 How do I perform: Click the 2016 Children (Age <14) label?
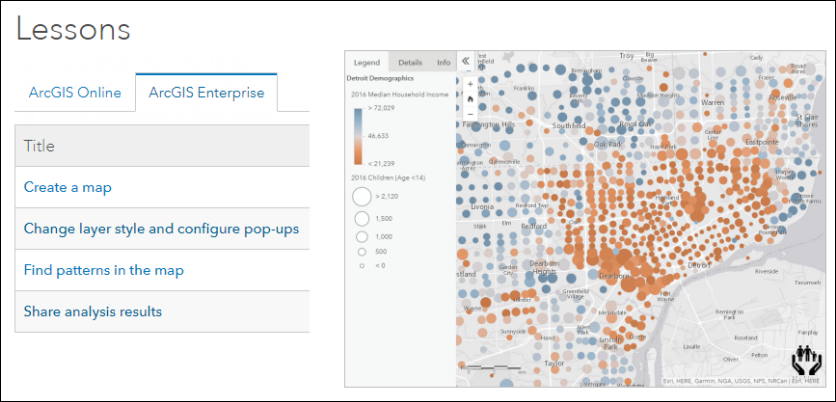388,177
